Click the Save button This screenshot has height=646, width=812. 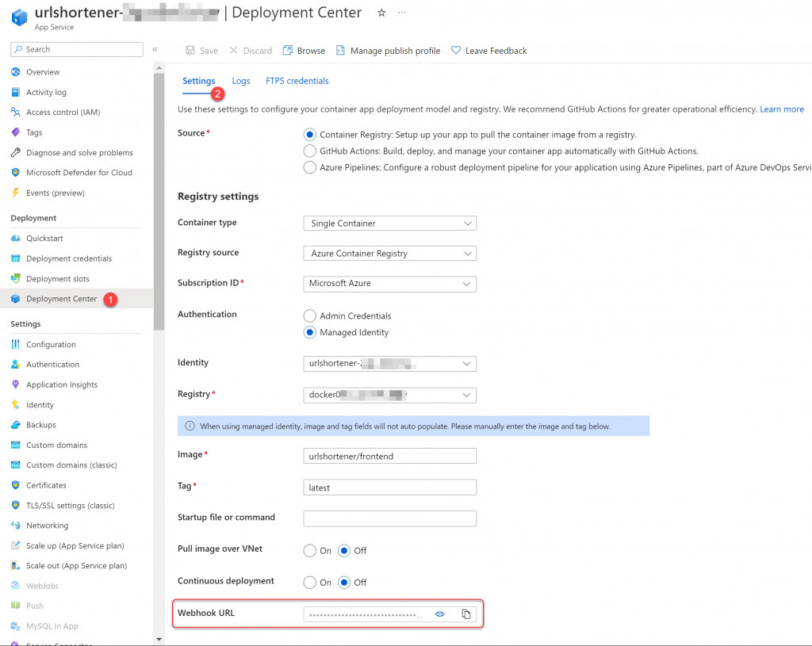202,51
